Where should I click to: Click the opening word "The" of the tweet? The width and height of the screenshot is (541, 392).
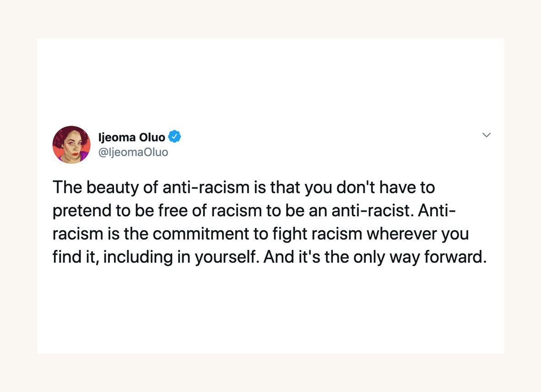[67, 187]
